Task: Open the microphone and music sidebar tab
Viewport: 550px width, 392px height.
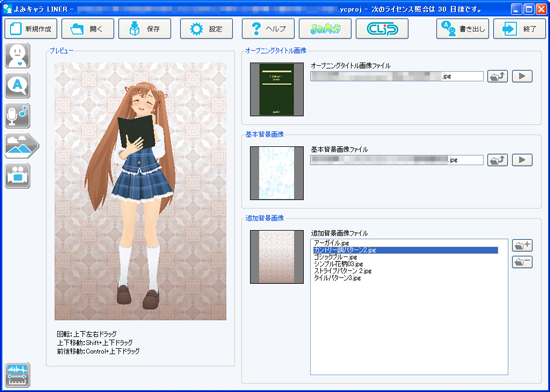Action: pyautogui.click(x=18, y=116)
